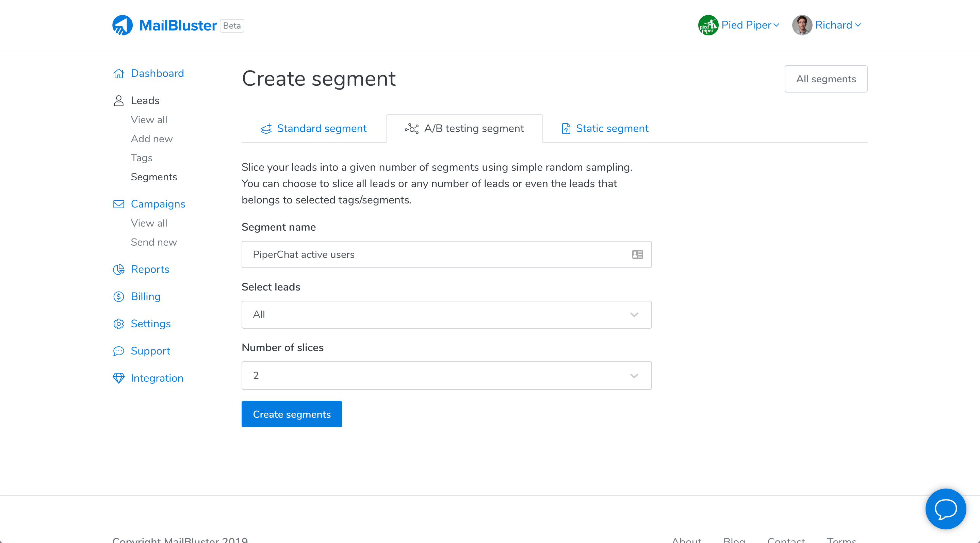
Task: Click the Integration diamond icon
Action: click(x=119, y=378)
